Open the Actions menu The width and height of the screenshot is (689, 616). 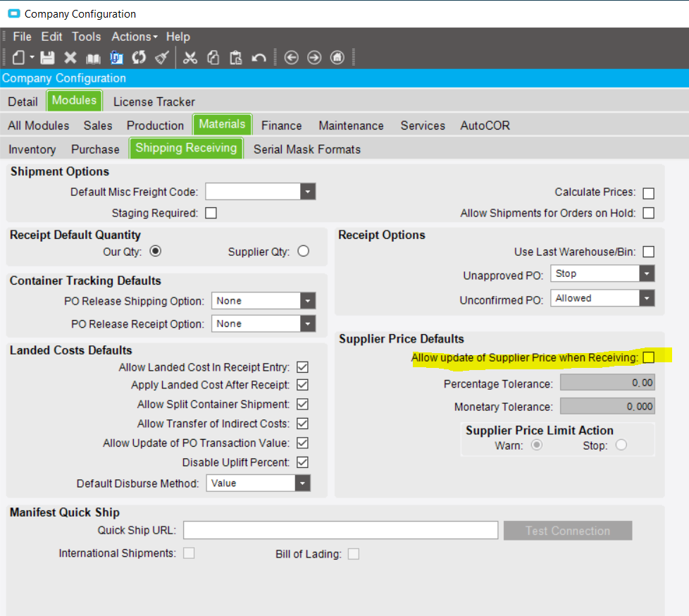pos(132,37)
